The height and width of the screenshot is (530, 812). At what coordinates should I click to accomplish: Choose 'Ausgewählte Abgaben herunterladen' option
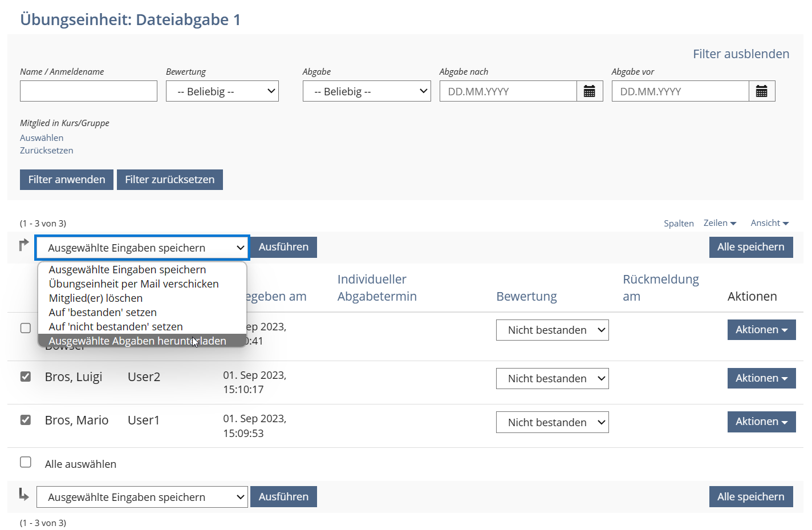click(x=137, y=341)
